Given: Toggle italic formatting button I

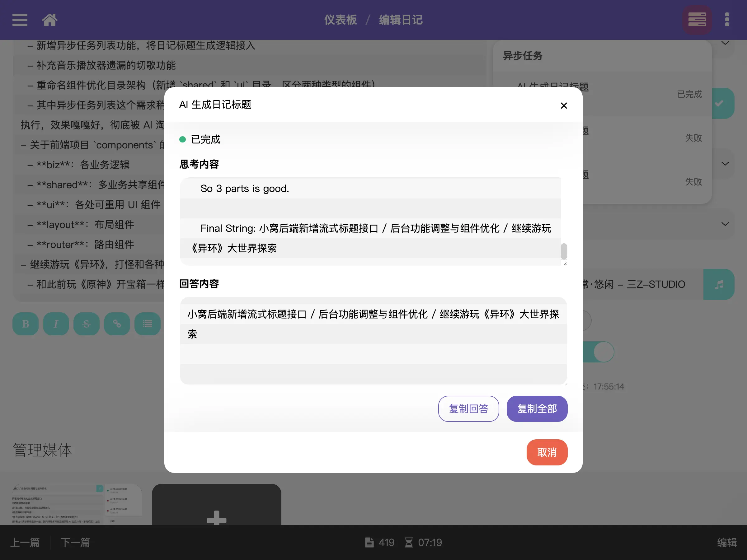Looking at the screenshot, I should [x=56, y=324].
